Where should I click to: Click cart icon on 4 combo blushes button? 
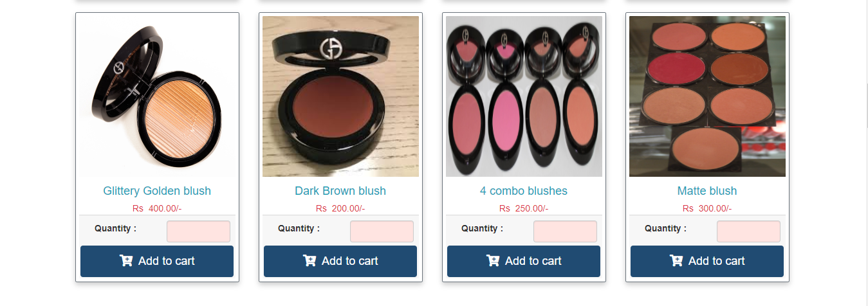click(493, 260)
